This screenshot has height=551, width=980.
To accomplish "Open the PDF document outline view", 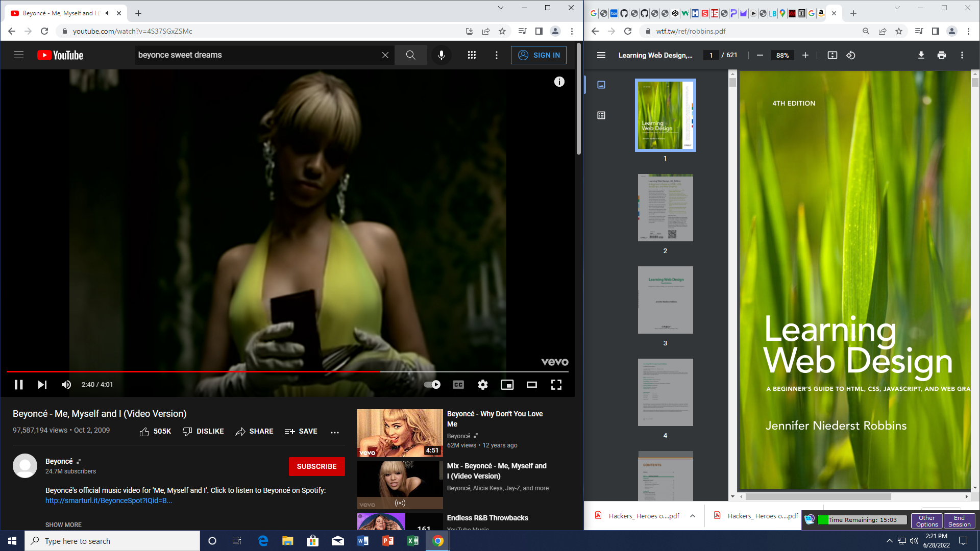I will [x=601, y=115].
